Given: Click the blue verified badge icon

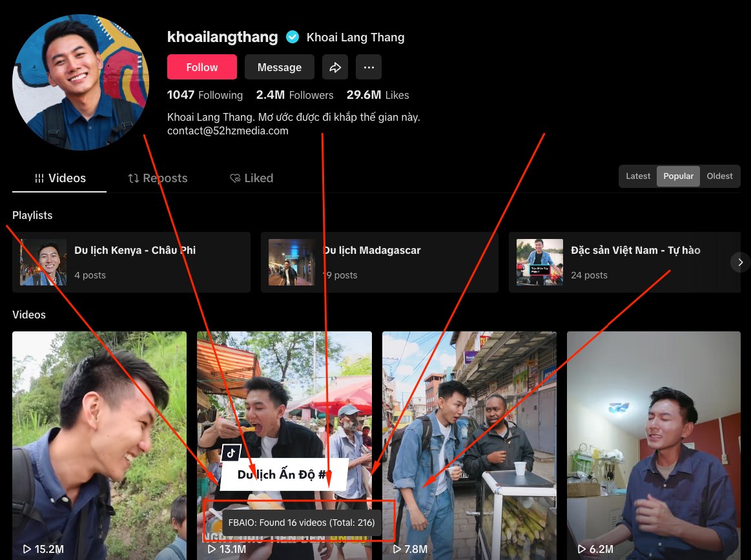Looking at the screenshot, I should pos(292,37).
